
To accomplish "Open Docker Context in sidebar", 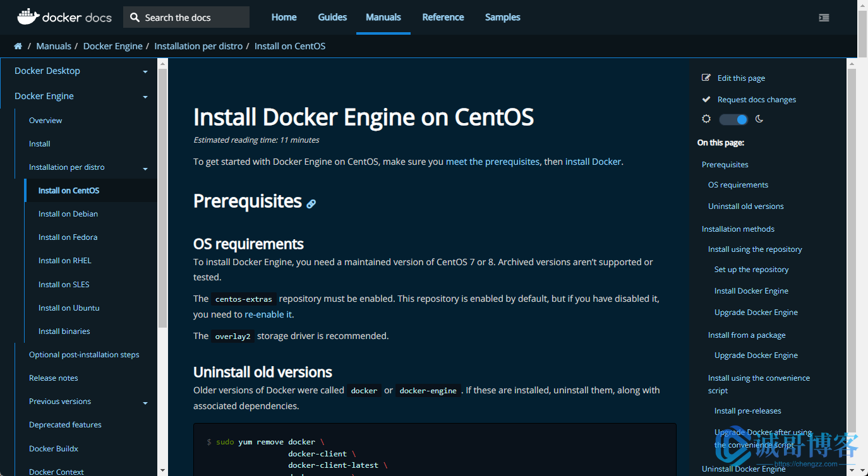I will tap(56, 472).
